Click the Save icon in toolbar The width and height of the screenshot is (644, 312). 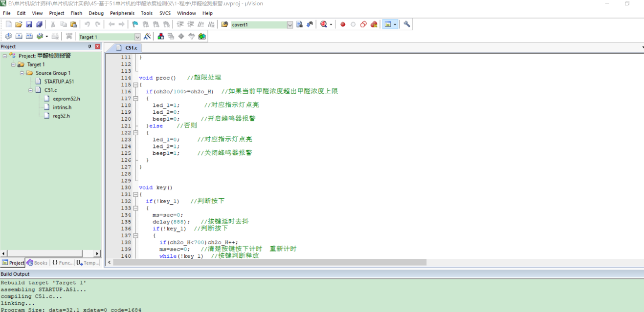[x=29, y=24]
